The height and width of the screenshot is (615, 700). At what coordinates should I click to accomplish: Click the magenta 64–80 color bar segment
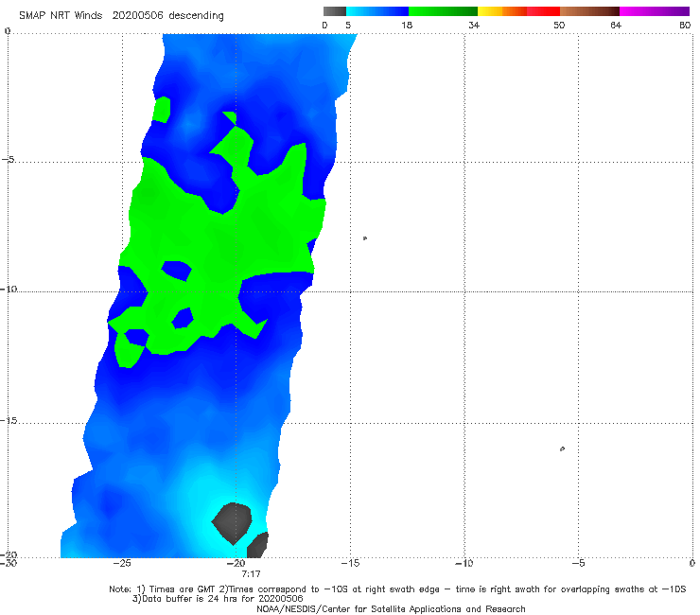pos(654,11)
